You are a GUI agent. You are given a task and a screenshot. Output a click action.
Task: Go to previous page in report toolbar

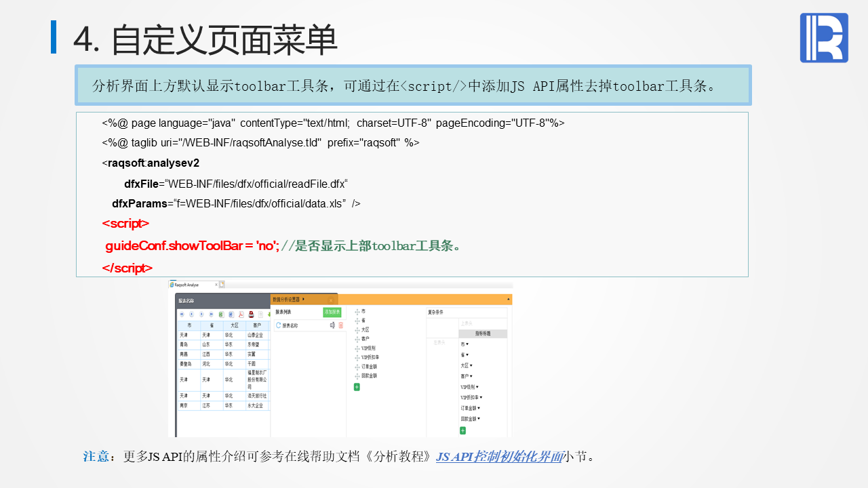[x=192, y=314]
